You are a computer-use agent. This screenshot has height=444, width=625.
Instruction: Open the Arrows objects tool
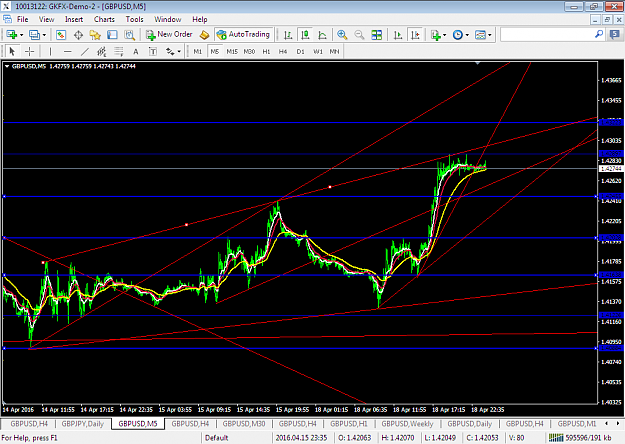[x=170, y=51]
